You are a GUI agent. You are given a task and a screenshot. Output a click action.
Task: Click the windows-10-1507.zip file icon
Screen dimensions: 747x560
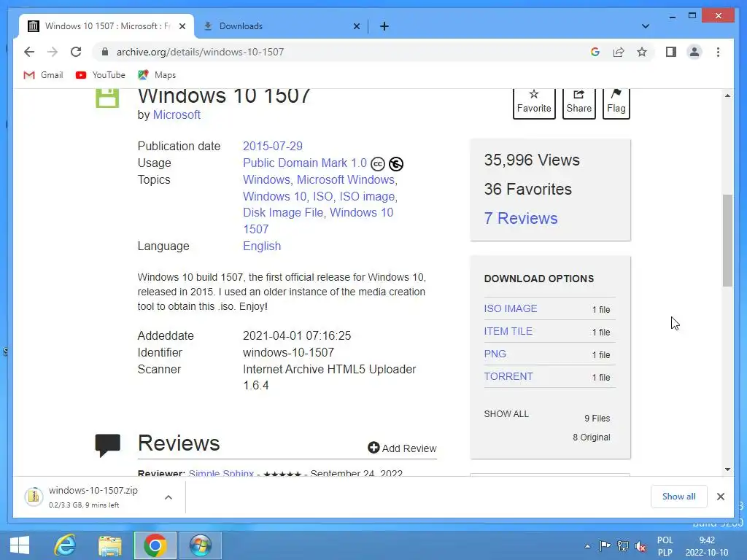click(34, 497)
